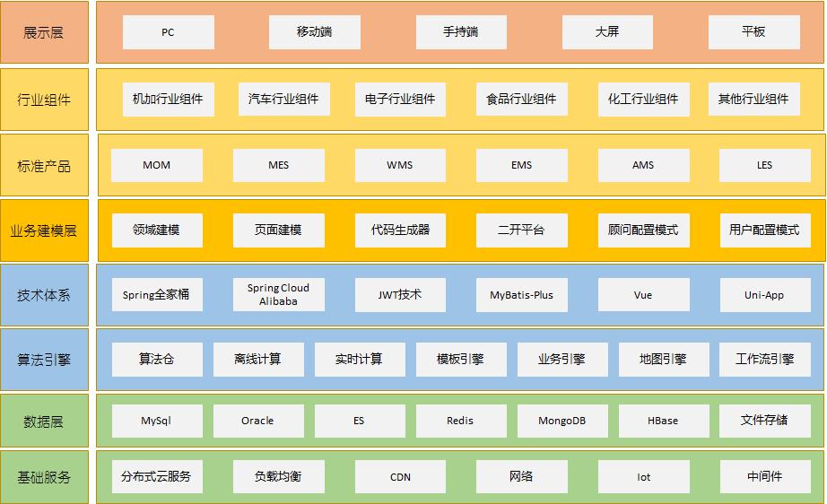The height and width of the screenshot is (504, 827).
Task: Select the 基础服务 layer label
Action: (44, 476)
